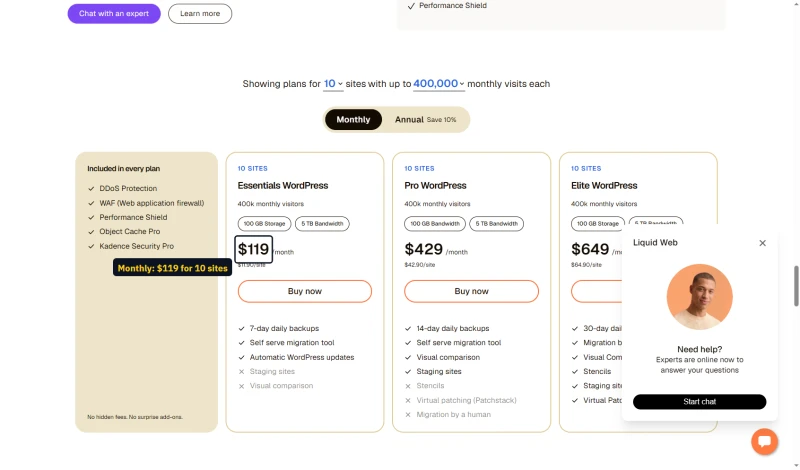
Task: Click the $42.90/site text in Pro plan
Action: 419,265
